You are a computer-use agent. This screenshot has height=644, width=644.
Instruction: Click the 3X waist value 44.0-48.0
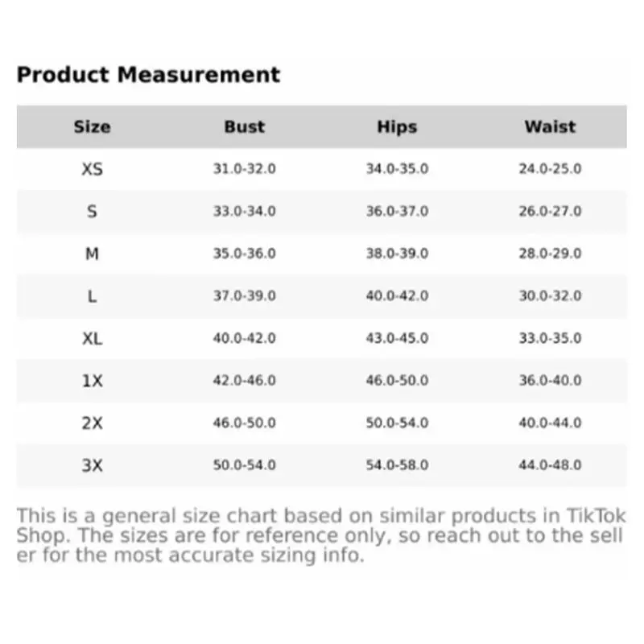pos(550,465)
